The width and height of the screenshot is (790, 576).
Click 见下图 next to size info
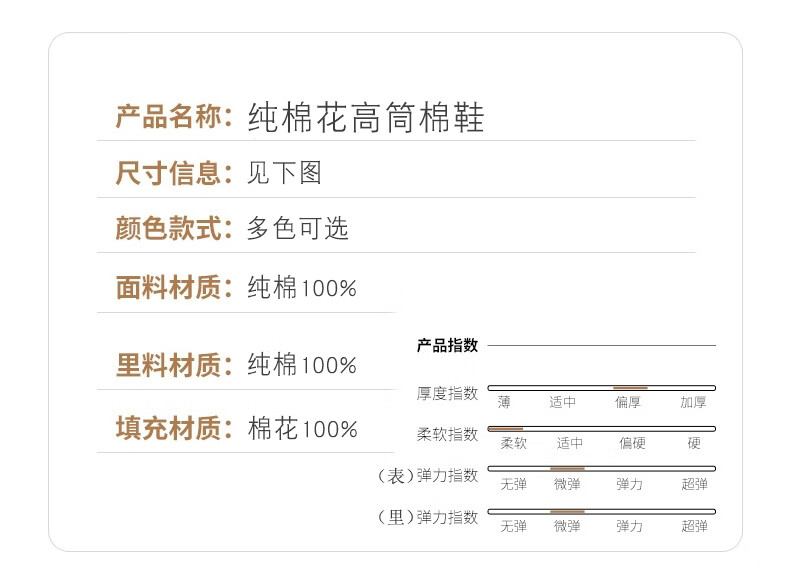click(x=285, y=173)
